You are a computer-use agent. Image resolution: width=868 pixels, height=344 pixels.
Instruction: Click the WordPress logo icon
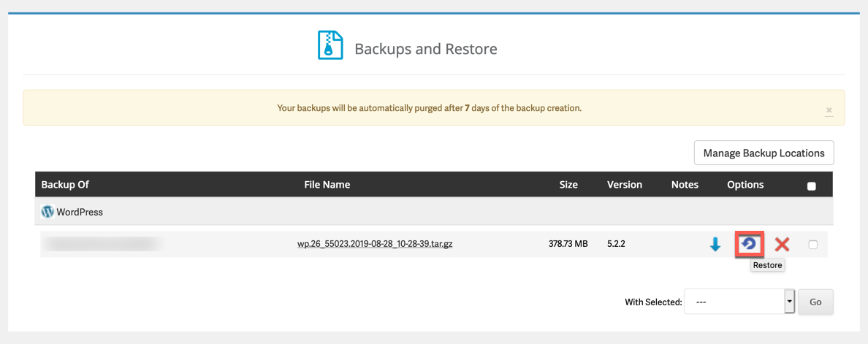click(47, 212)
